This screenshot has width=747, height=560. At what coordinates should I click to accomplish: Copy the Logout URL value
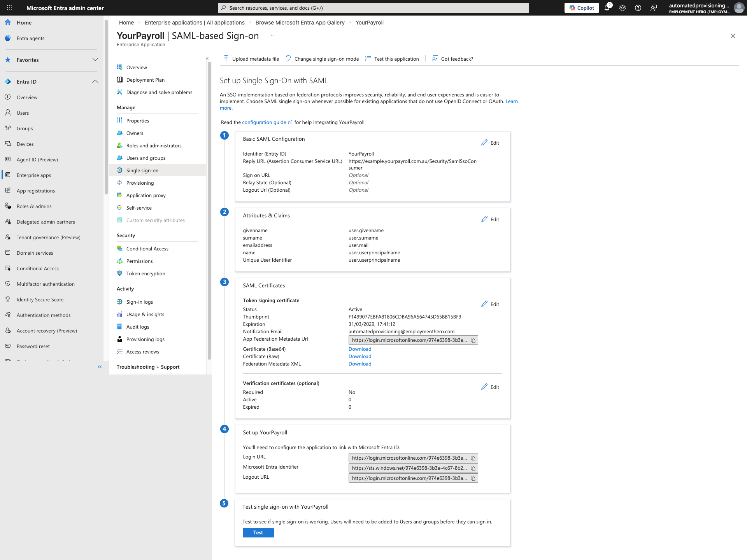(473, 478)
